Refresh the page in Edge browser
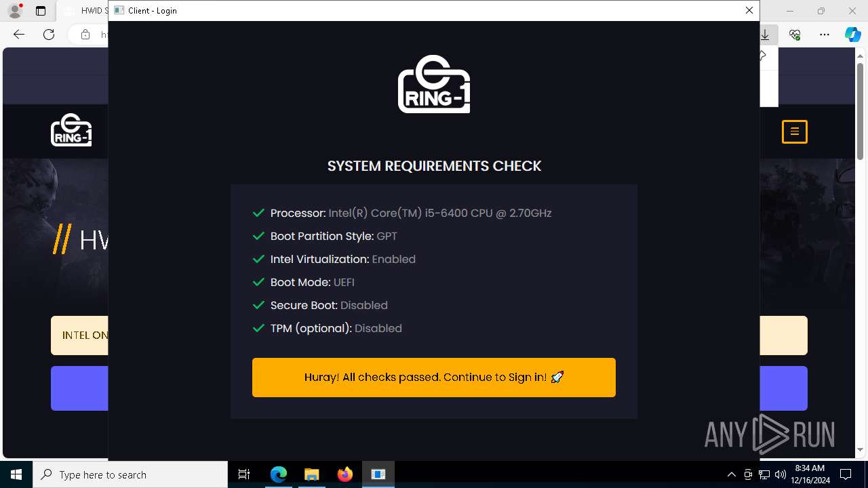 click(x=49, y=35)
